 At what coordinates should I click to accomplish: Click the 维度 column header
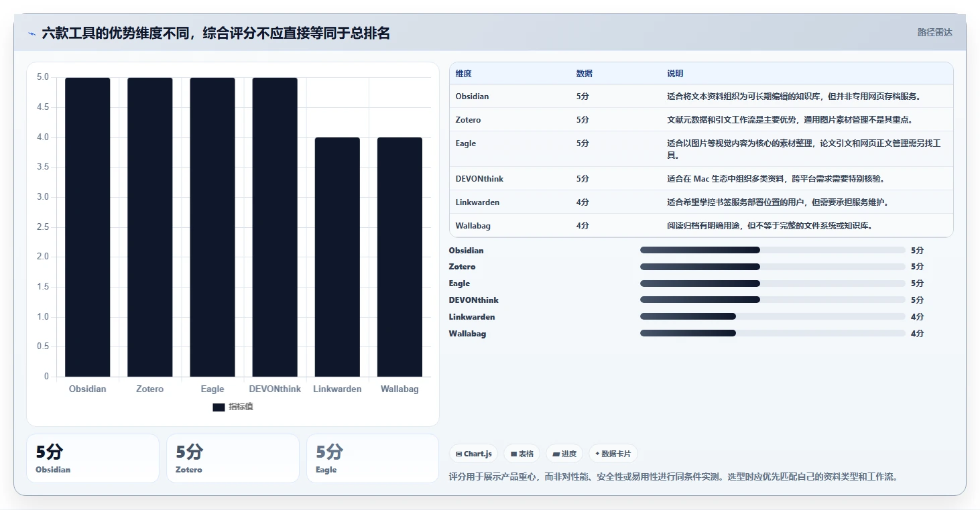point(463,74)
